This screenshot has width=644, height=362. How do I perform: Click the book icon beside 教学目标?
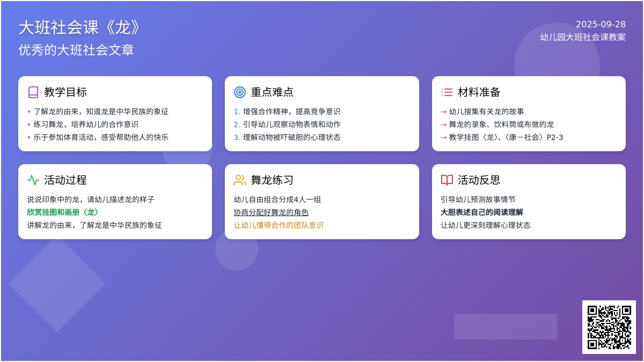pos(33,92)
